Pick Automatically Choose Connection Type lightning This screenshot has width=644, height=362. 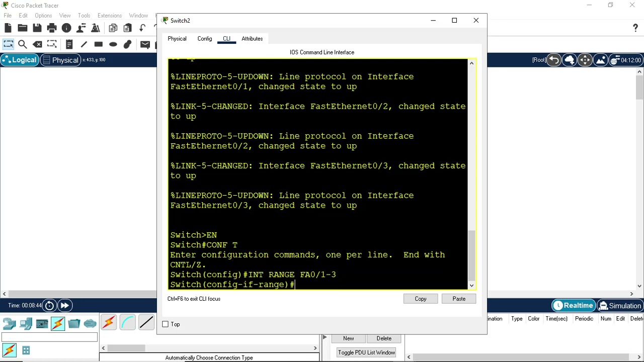point(109,322)
